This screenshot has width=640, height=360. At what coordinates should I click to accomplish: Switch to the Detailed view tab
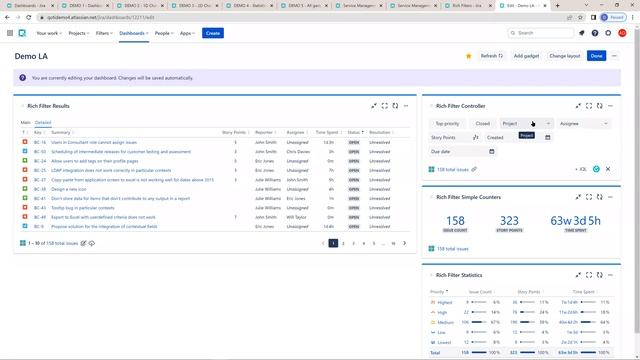pos(43,122)
